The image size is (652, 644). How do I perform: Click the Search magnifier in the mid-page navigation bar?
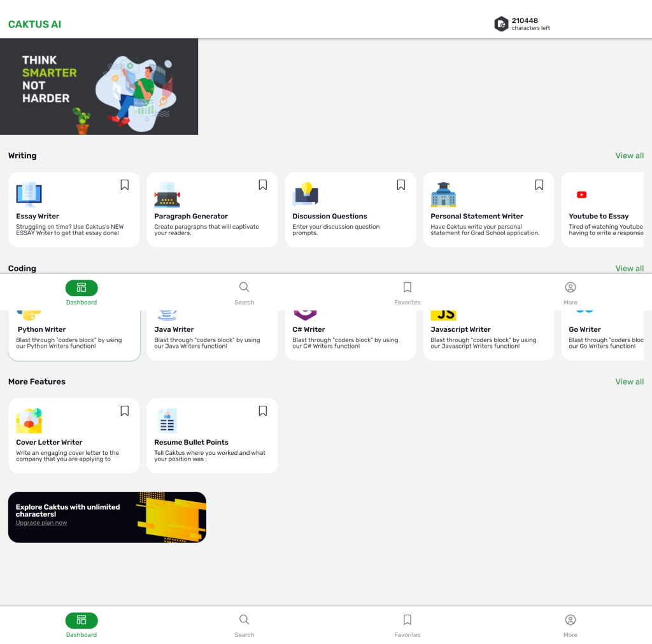click(244, 287)
